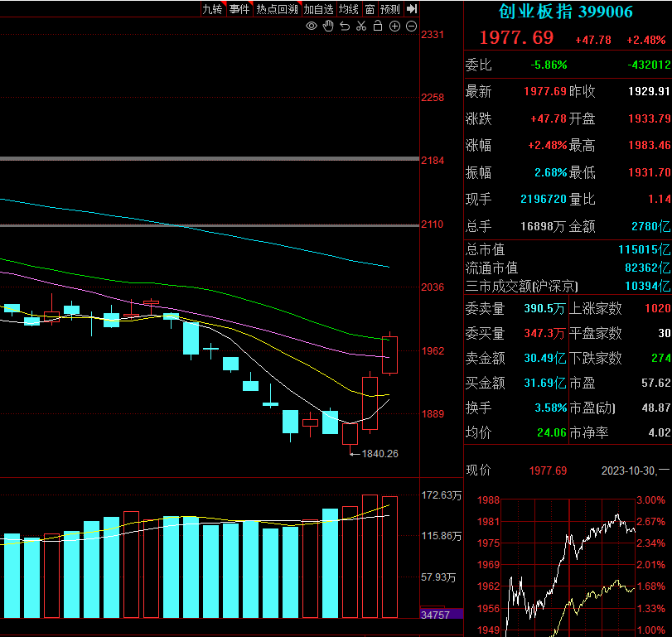Click the 换手 value 3.58%
This screenshot has width=672, height=637.
click(x=551, y=408)
